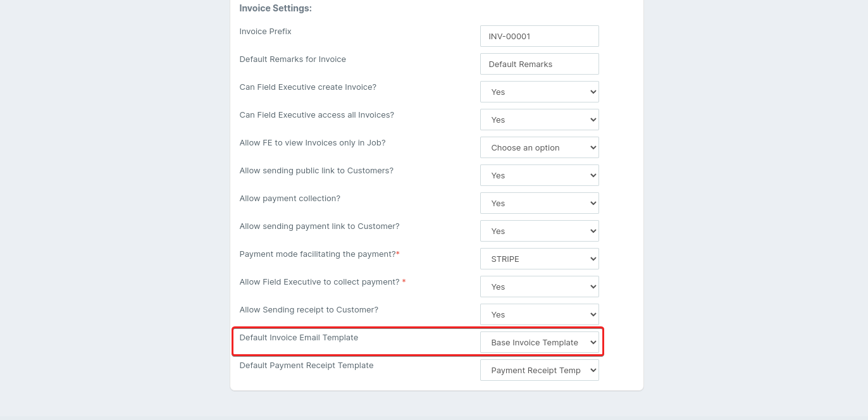Expand 'Allow Field Executive to collect payment?' dropdown
Screen dimensions: 868x420
pyautogui.click(x=539, y=287)
